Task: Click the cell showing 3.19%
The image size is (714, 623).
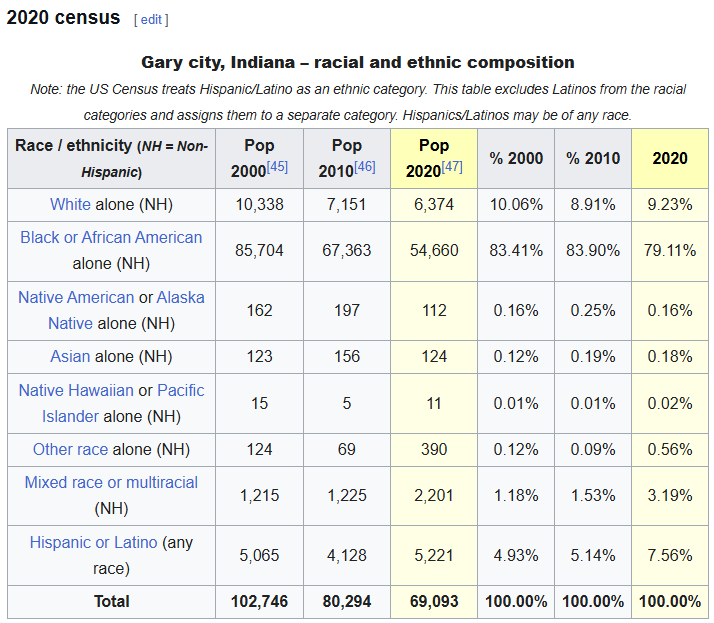Action: pos(670,496)
